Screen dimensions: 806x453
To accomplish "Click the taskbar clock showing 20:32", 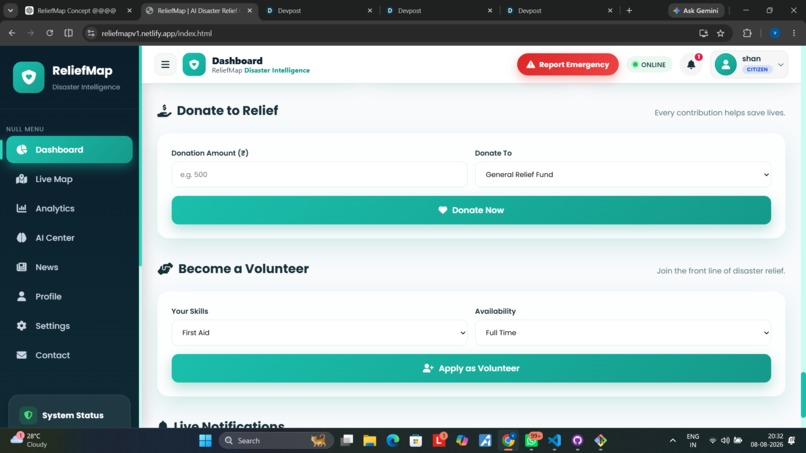I will 766,440.
